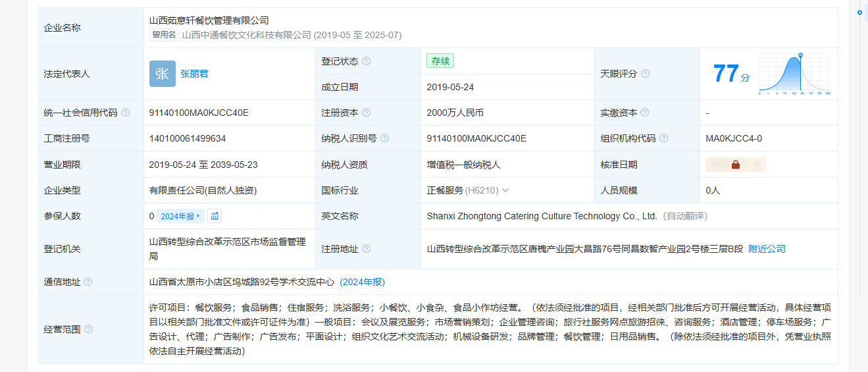Click the 曾用名 former name tag

pos(164,35)
